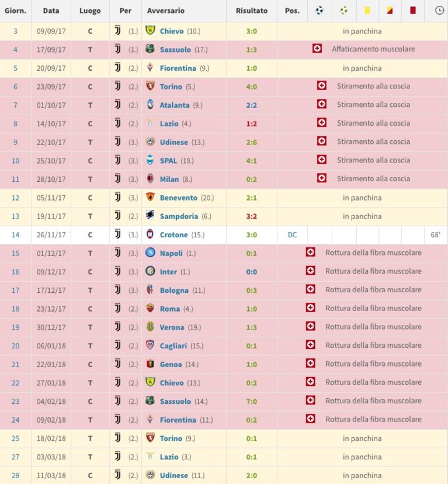Open the 7:0 result against Sassuolo
Screen dimensions: 448x484
point(252,402)
